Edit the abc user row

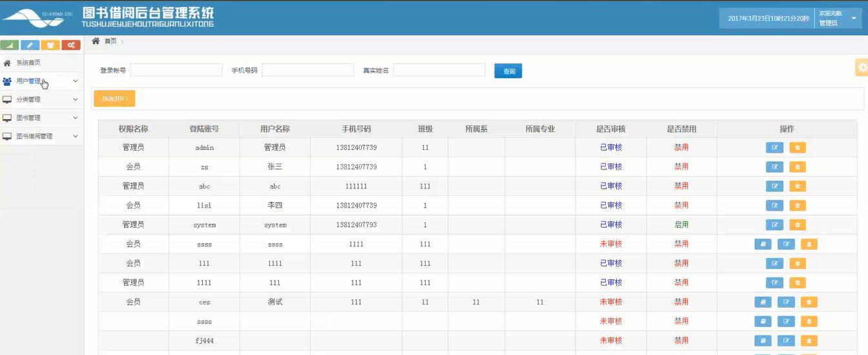coord(774,186)
